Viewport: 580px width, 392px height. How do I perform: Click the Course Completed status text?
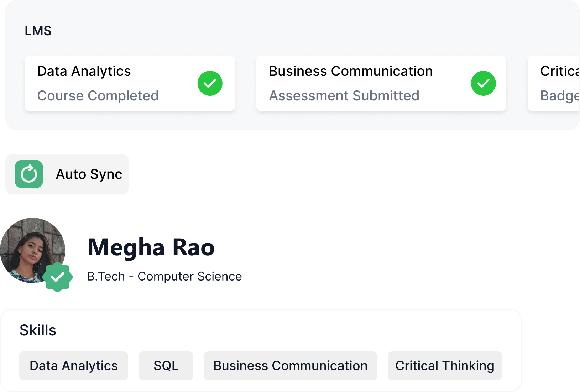[98, 96]
